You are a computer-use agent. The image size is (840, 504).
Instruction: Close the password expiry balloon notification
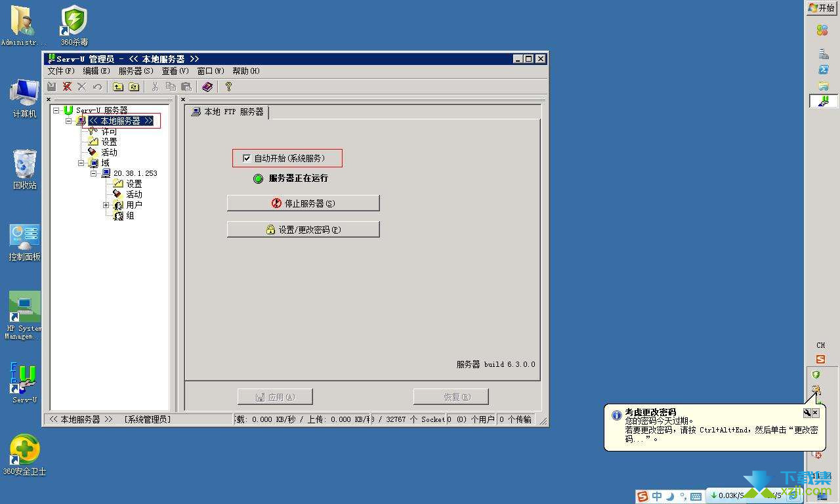click(x=816, y=413)
